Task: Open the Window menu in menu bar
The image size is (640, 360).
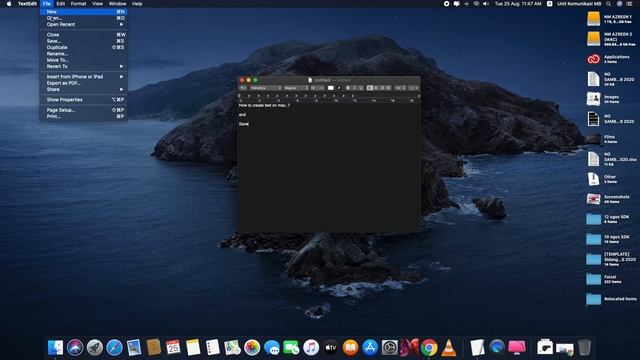Action: 117,4
